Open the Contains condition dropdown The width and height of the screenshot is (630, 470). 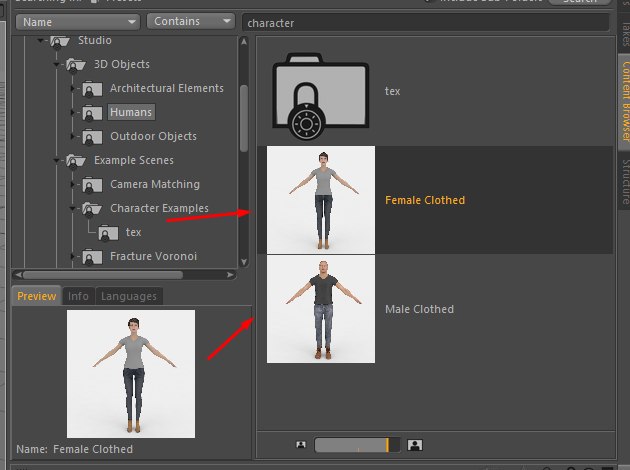pos(191,21)
